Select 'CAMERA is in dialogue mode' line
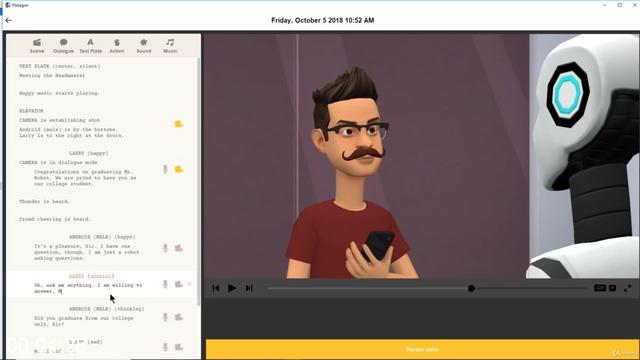640x360 pixels. pos(58,162)
